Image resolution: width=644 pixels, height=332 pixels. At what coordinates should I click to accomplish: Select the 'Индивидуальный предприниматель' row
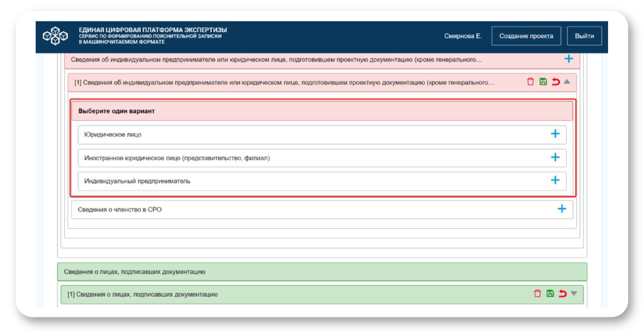tap(322, 181)
